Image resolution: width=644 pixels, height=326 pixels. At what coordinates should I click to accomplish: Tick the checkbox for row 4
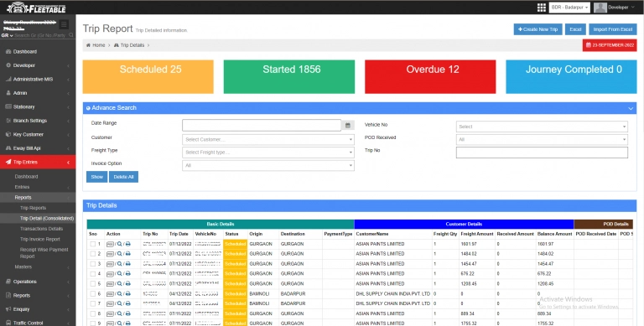point(93,273)
